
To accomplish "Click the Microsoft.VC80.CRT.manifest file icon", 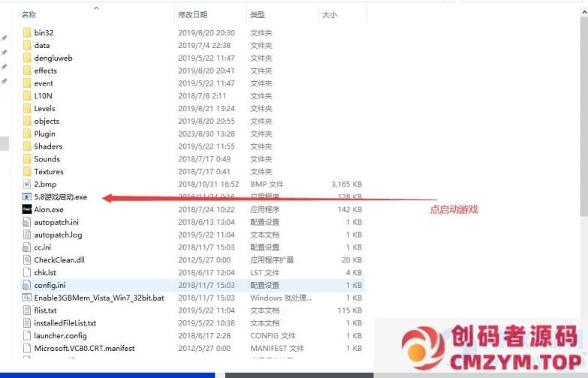I will click(x=27, y=349).
